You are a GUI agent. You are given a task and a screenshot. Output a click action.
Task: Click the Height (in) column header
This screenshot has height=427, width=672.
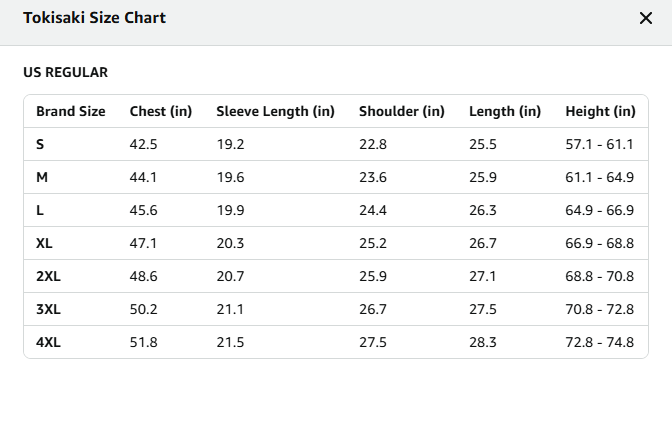click(x=600, y=111)
